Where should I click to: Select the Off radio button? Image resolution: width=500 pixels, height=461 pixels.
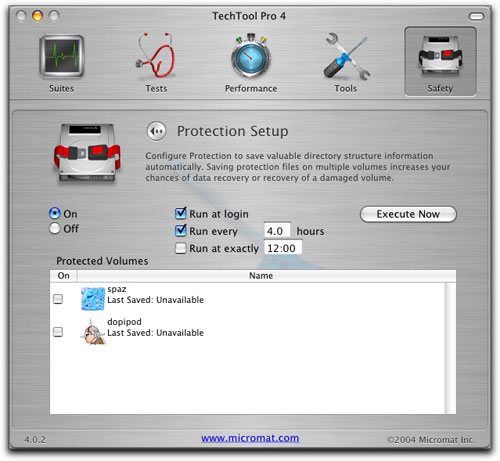click(55, 228)
